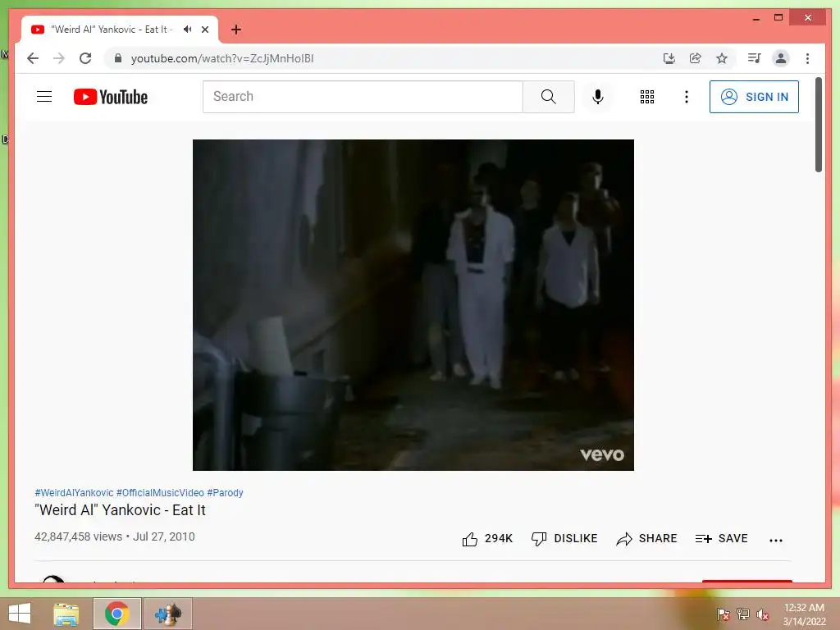Image resolution: width=840 pixels, height=630 pixels.
Task: Save video to playlist
Action: 721,538
